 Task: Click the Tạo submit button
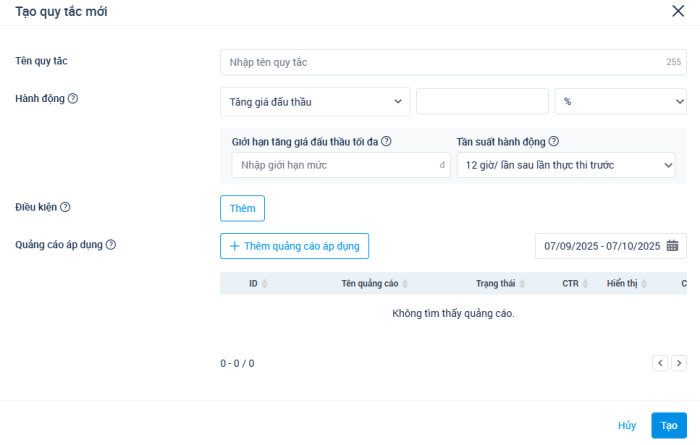coord(669,425)
